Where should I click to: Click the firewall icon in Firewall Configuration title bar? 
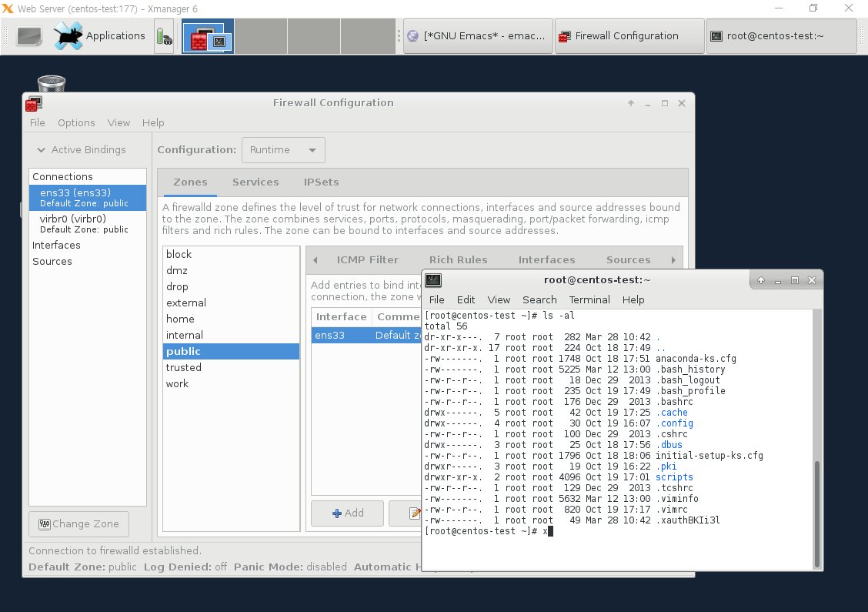pos(32,102)
